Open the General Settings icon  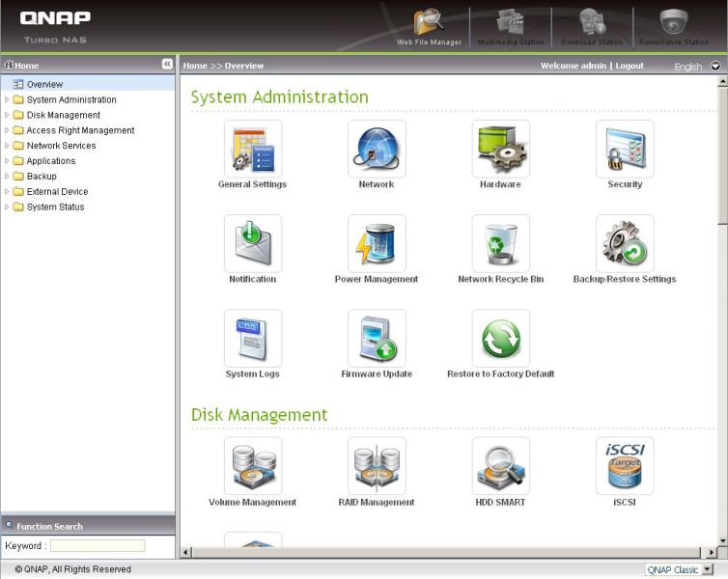[253, 149]
